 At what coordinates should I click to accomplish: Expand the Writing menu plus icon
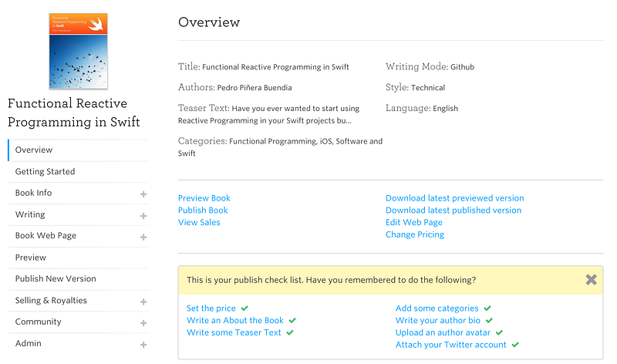[x=143, y=216]
